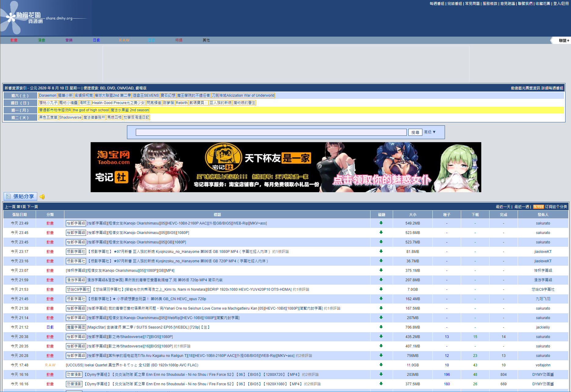Click inside the search text field
The width and height of the screenshot is (571, 392).
coord(271,132)
